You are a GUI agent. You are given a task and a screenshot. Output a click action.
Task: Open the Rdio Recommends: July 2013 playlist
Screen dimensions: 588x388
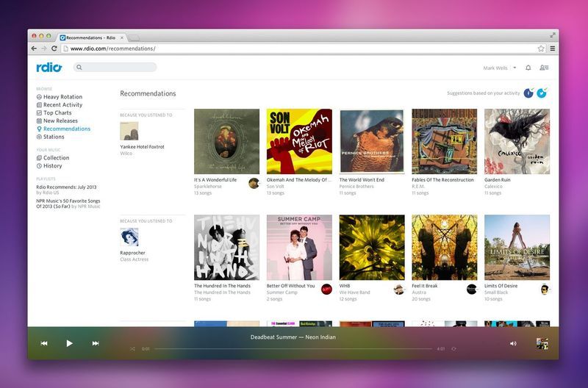coord(66,186)
